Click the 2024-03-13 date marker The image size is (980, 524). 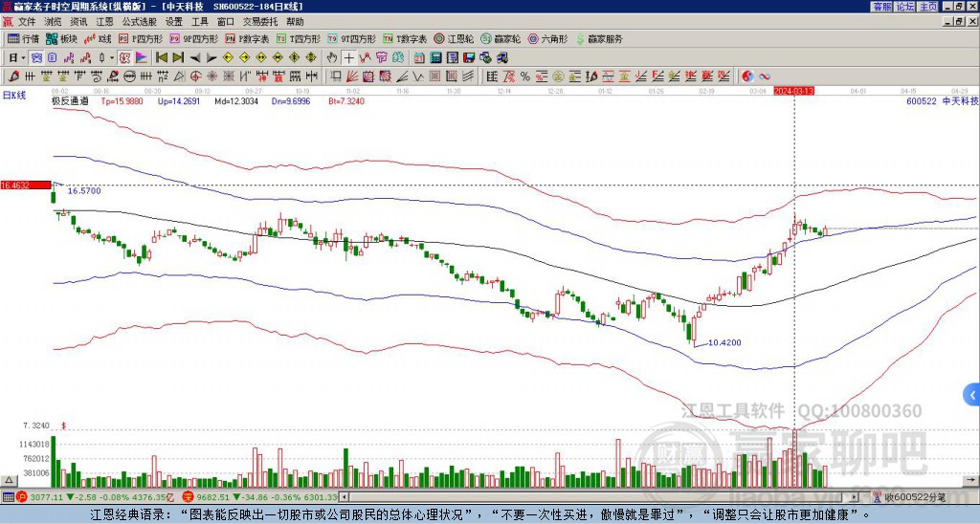click(793, 91)
